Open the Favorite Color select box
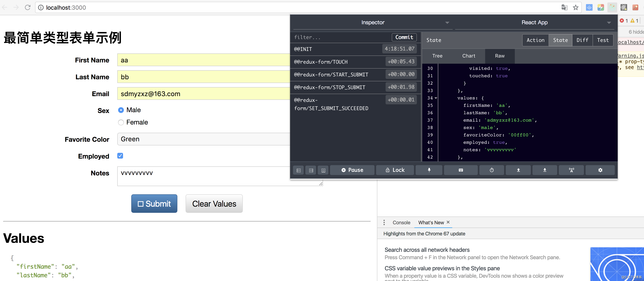 coord(204,139)
